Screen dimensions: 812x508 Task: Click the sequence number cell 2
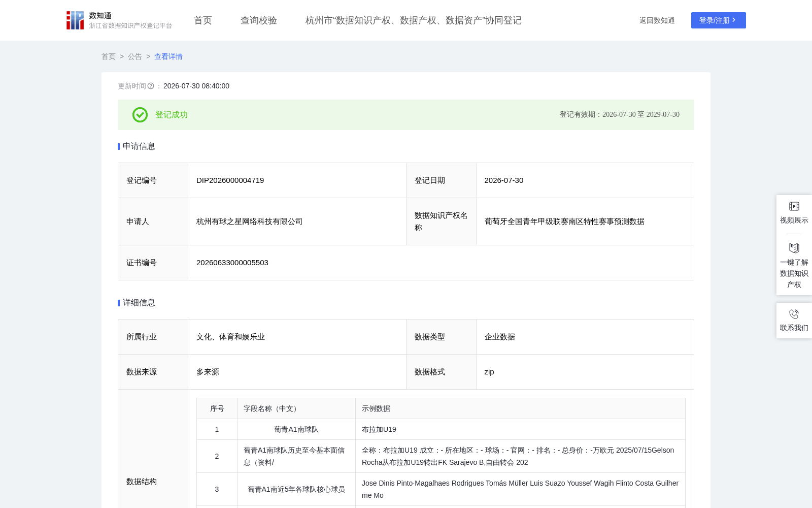pyautogui.click(x=217, y=456)
